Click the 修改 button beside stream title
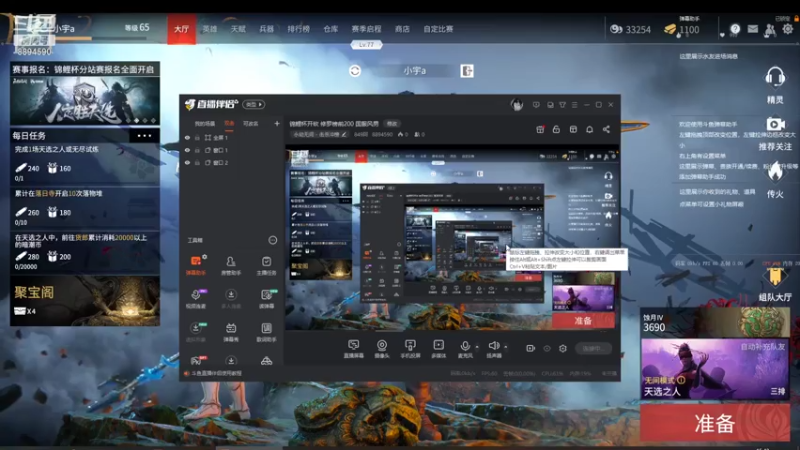The image size is (800, 450). pyautogui.click(x=391, y=123)
